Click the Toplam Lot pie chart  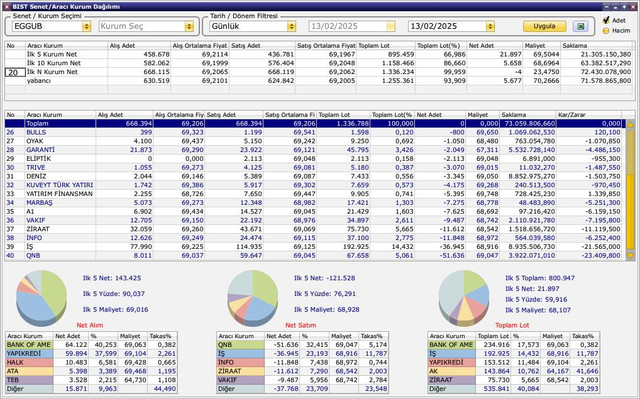pos(464,298)
